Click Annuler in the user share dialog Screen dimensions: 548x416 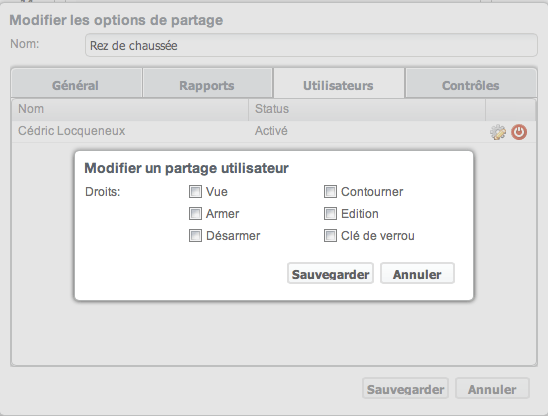click(x=417, y=273)
